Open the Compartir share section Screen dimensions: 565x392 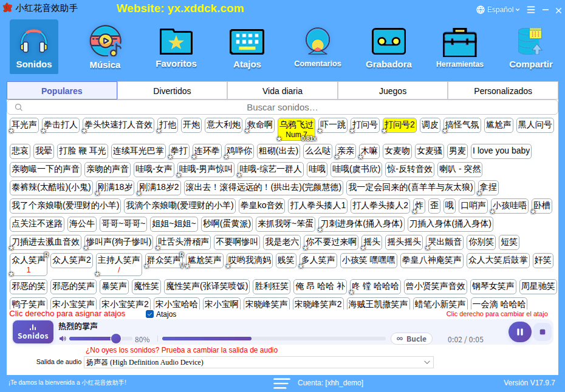pos(531,47)
